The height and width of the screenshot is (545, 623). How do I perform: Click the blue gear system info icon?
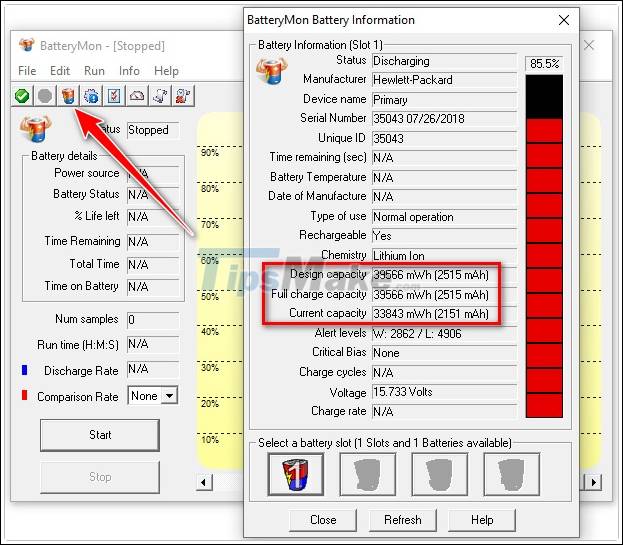91,96
